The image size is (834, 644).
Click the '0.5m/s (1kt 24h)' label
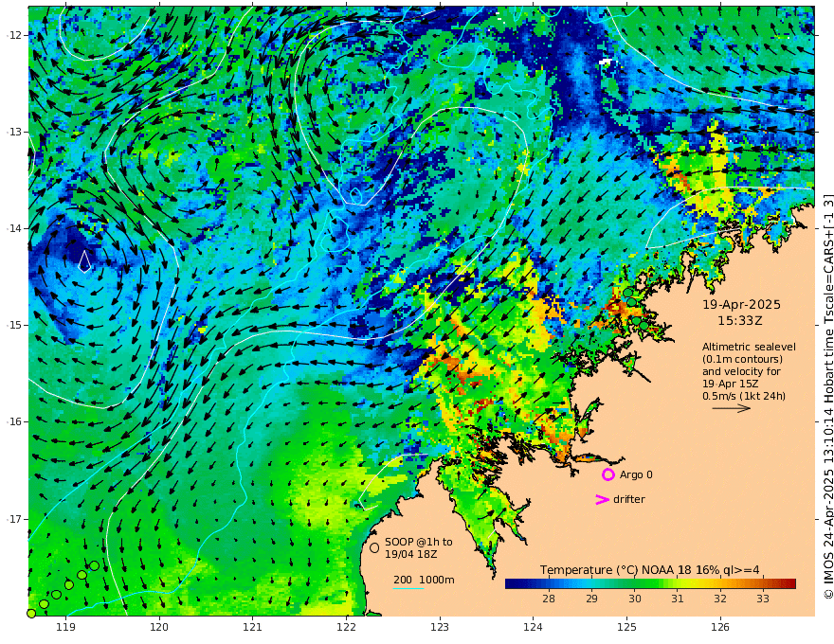click(744, 396)
